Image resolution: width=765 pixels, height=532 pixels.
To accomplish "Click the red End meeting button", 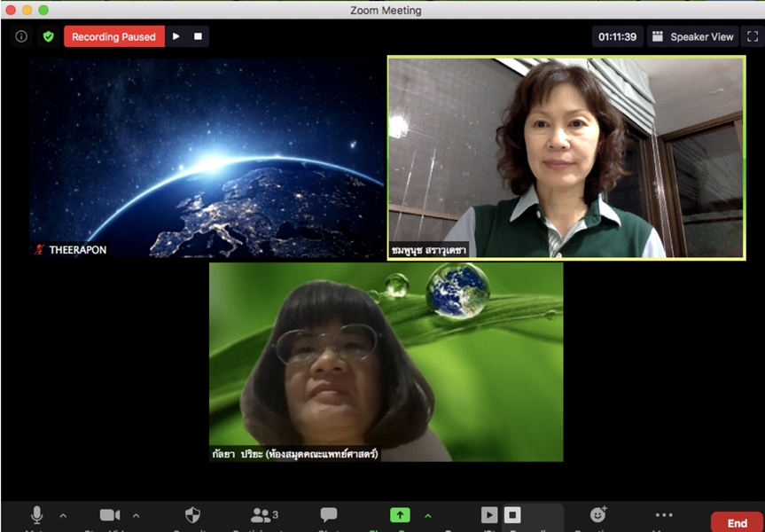I will click(737, 522).
